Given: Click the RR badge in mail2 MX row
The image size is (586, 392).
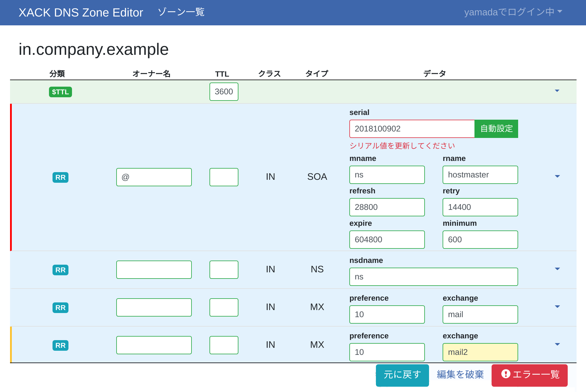Looking at the screenshot, I should (60, 345).
